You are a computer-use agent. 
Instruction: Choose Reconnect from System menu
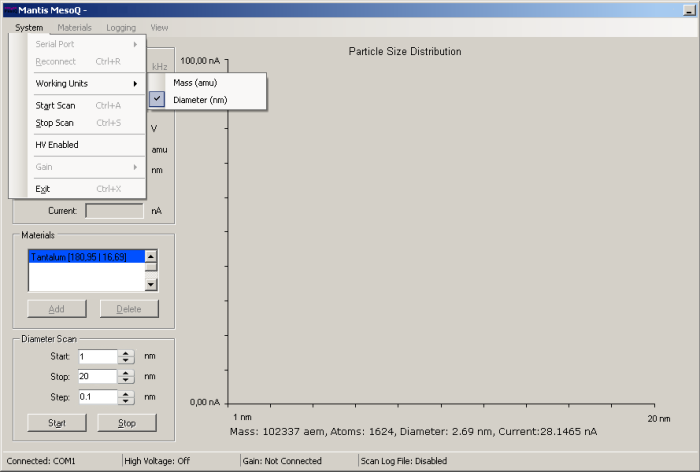pyautogui.click(x=87, y=62)
